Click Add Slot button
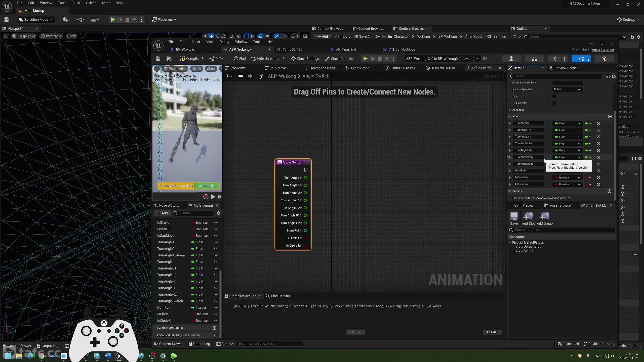The image size is (644, 362). [528, 218]
